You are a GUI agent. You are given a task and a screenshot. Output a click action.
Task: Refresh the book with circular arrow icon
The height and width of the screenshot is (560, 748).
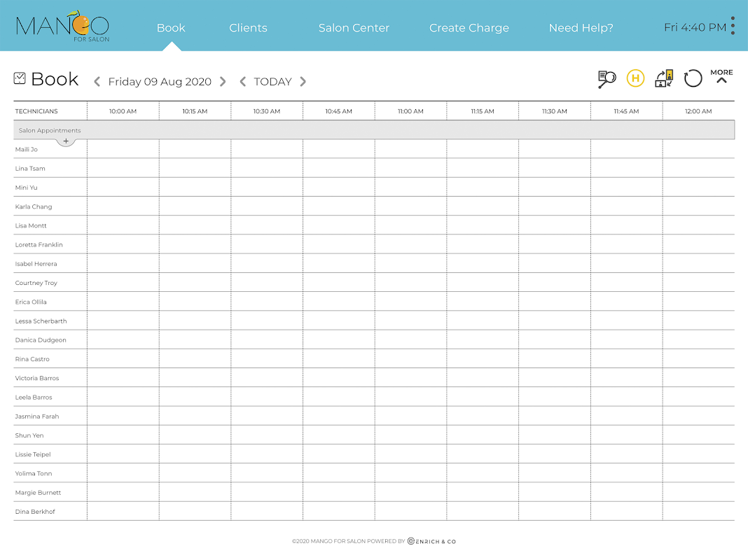pos(693,78)
